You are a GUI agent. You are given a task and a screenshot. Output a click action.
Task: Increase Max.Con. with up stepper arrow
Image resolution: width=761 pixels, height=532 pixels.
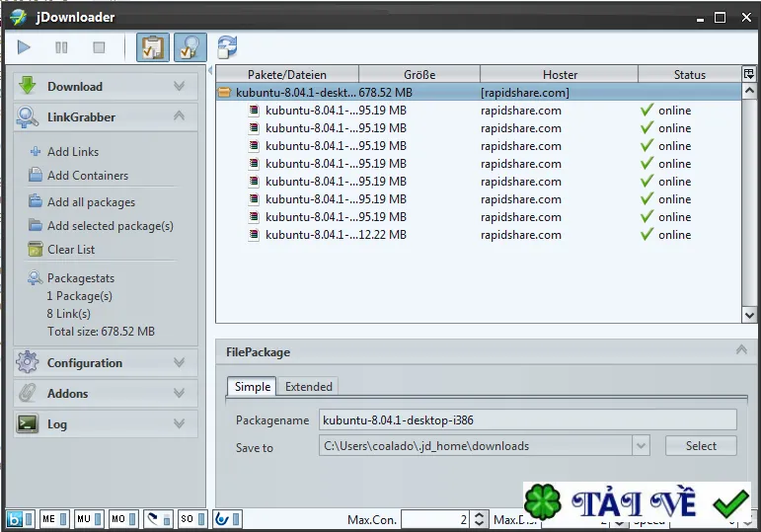point(479,515)
